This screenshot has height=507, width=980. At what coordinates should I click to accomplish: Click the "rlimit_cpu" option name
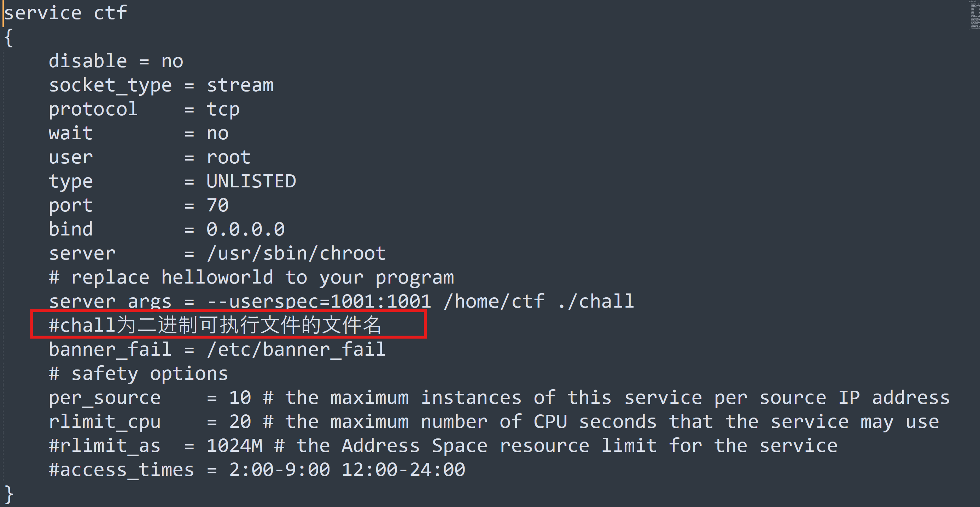[x=105, y=422]
